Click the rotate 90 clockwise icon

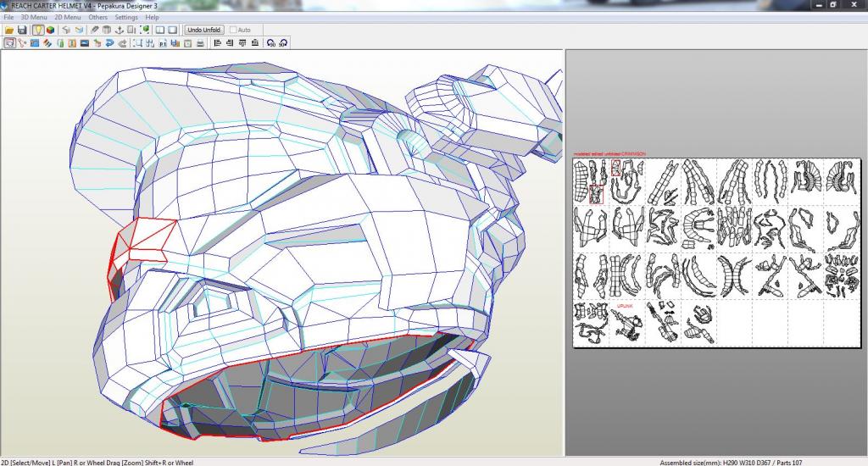[x=283, y=43]
